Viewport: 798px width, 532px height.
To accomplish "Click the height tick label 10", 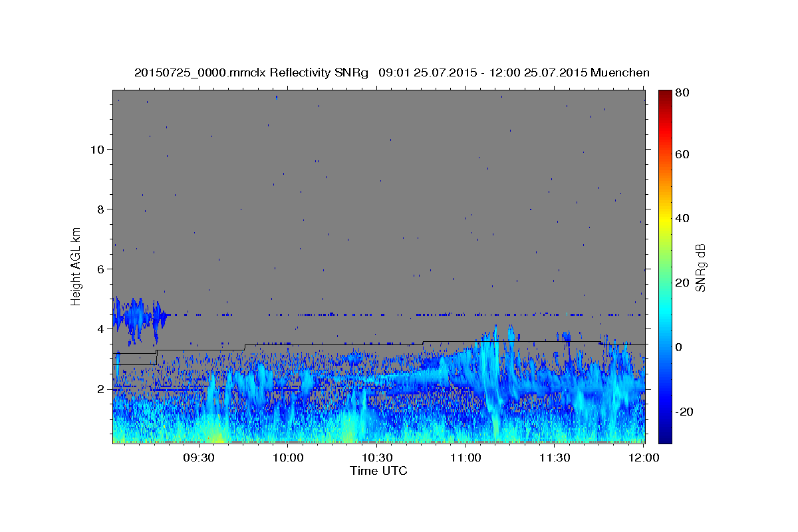I will (x=96, y=149).
